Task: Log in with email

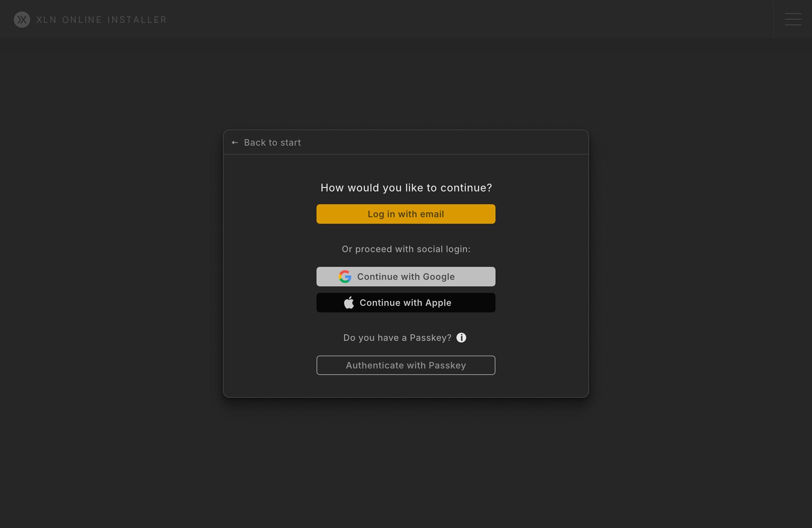Action: tap(406, 214)
